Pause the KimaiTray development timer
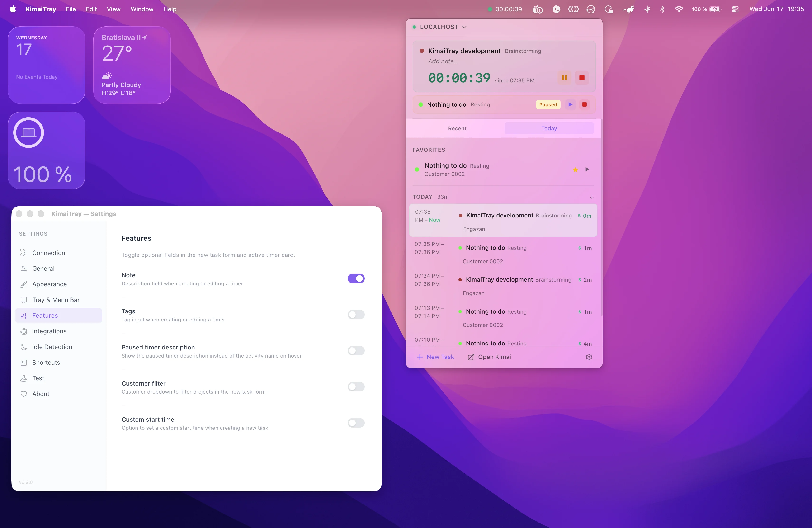 click(x=564, y=78)
